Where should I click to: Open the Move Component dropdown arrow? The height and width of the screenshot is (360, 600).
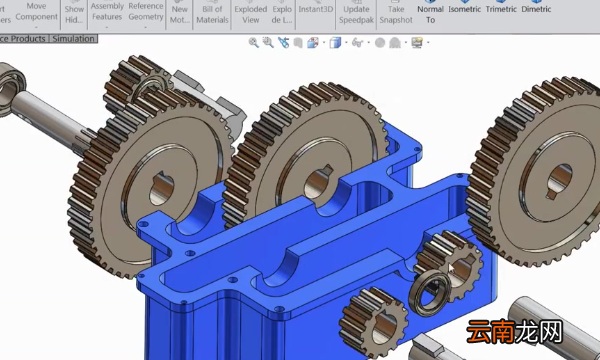tap(36, 27)
